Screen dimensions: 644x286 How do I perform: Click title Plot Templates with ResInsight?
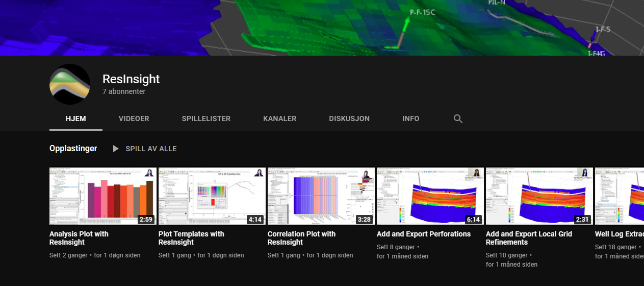tap(191, 238)
